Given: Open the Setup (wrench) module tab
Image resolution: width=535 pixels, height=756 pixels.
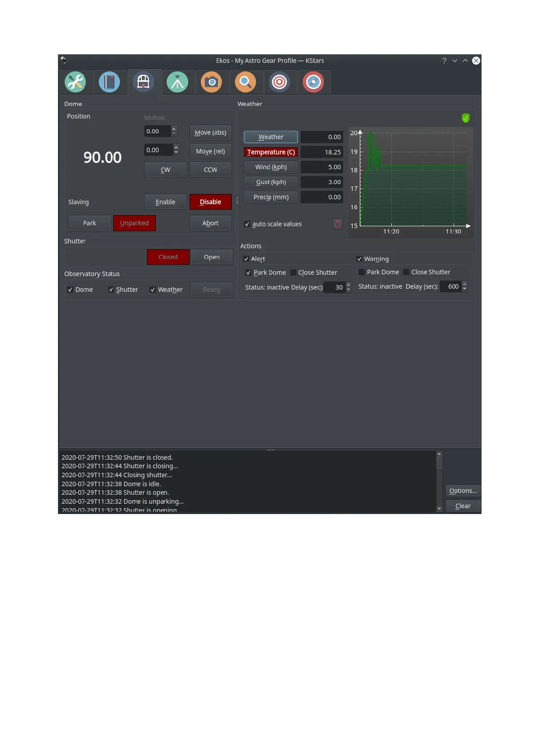Looking at the screenshot, I should [75, 82].
